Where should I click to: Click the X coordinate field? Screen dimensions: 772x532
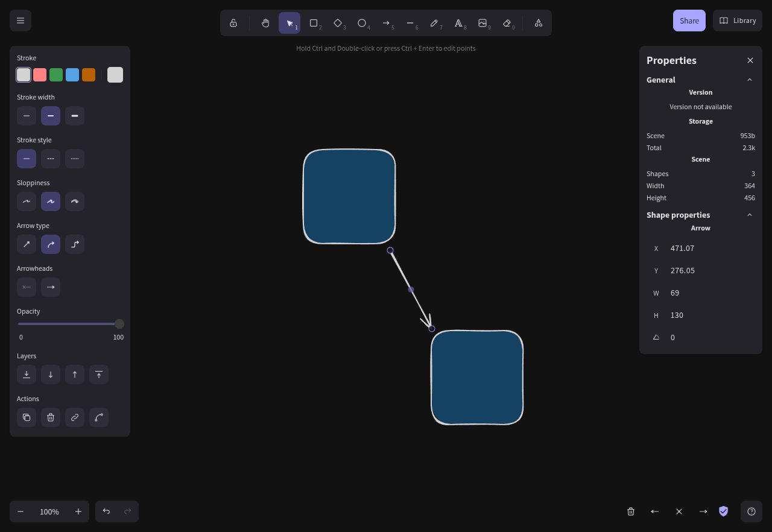click(709, 249)
